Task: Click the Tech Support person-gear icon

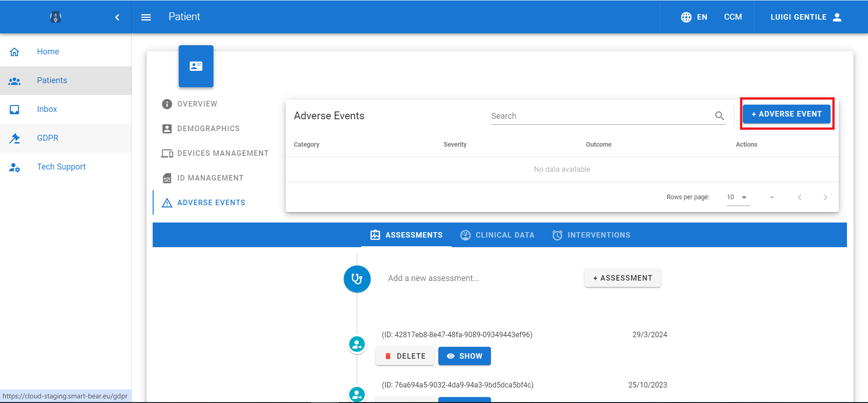Action: [15, 167]
